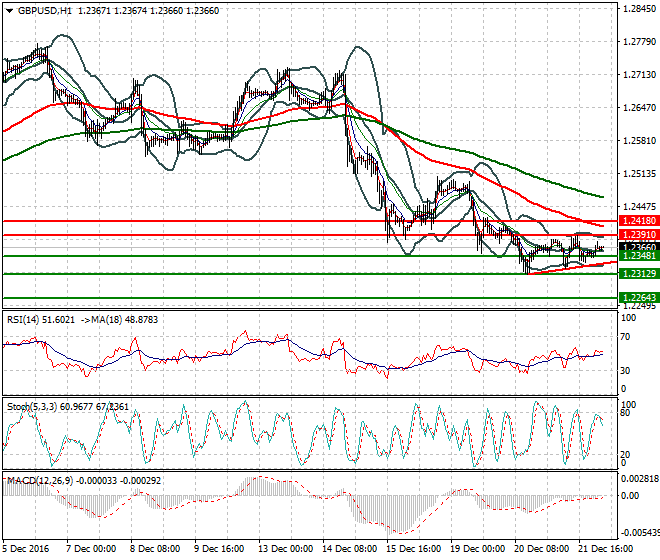Click the 1.27130 price axis value
The image size is (660, 560).
(639, 75)
